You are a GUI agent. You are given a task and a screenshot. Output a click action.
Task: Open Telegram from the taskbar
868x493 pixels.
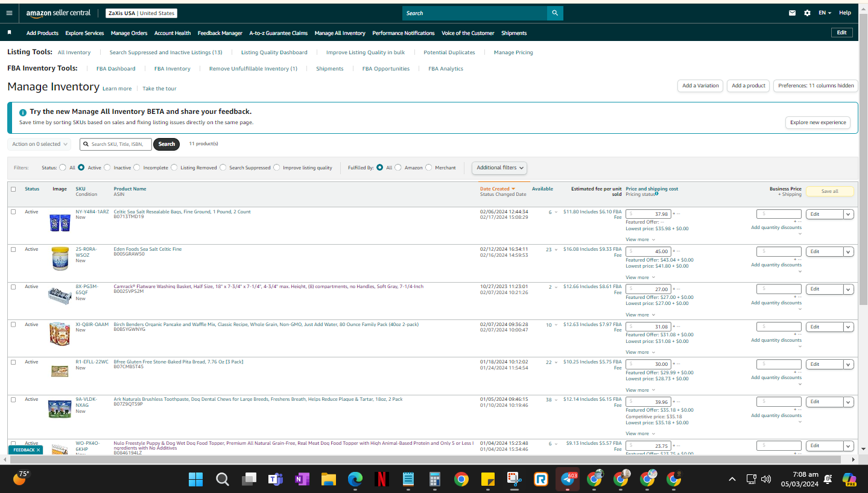(x=568, y=480)
